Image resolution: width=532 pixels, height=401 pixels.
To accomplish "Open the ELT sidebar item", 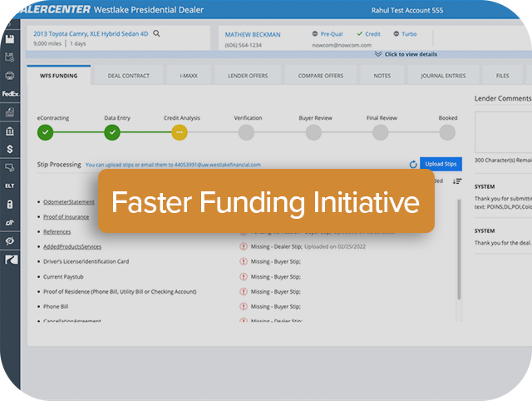I will click(x=10, y=186).
